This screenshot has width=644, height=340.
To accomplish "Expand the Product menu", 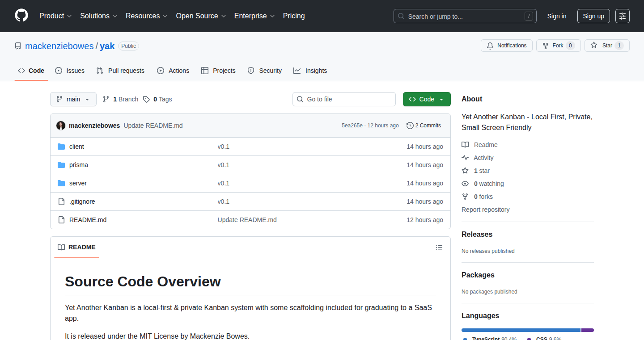I will 55,16.
